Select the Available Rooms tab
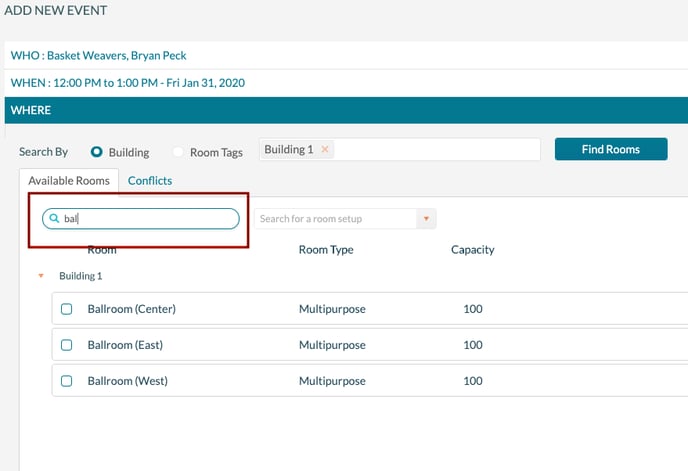This screenshot has width=688, height=471. pyautogui.click(x=69, y=181)
